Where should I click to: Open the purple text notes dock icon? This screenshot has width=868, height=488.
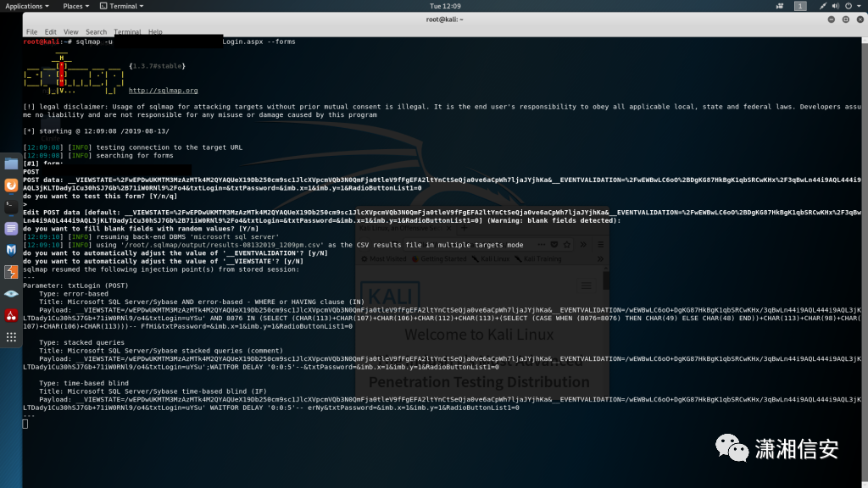pyautogui.click(x=11, y=229)
